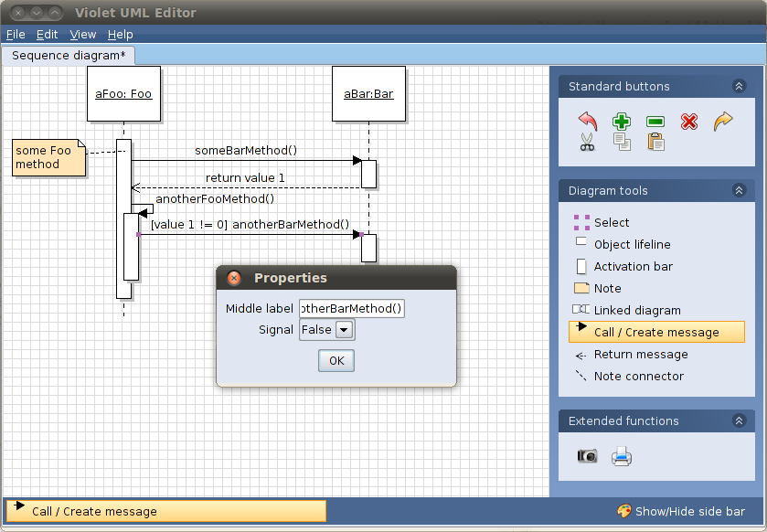Select the Undo icon in Standard buttons
The height and width of the screenshot is (532, 767).
588,121
